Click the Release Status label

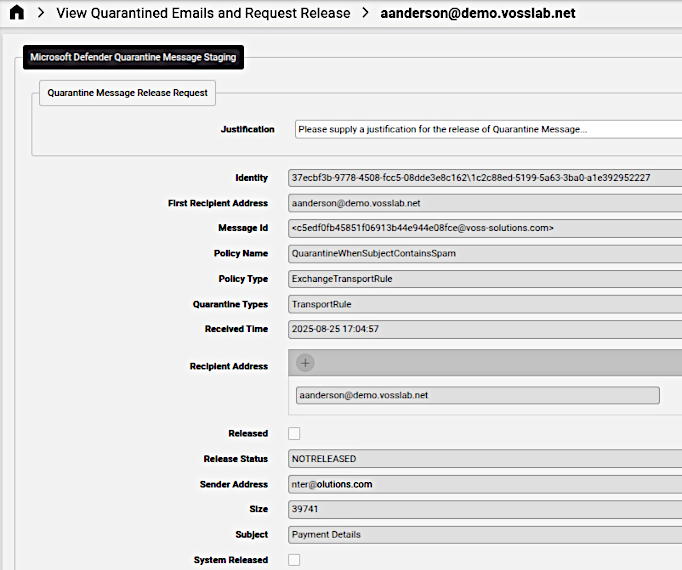coord(236,459)
